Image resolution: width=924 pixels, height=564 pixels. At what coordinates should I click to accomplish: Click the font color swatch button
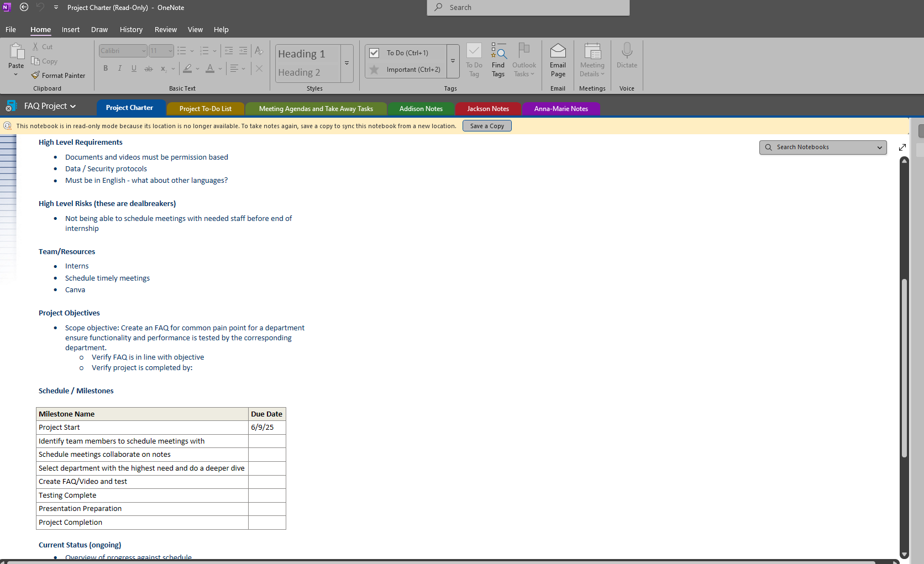pos(210,68)
